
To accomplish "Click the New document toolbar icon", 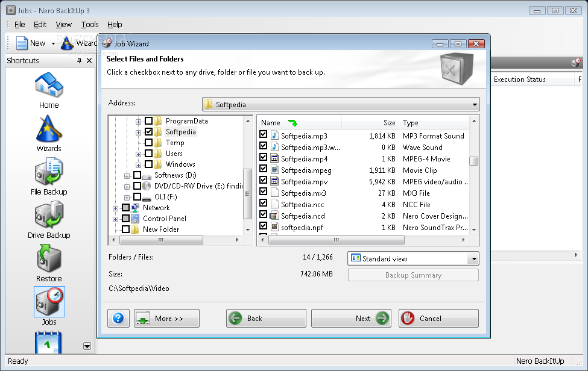I will pyautogui.click(x=22, y=43).
